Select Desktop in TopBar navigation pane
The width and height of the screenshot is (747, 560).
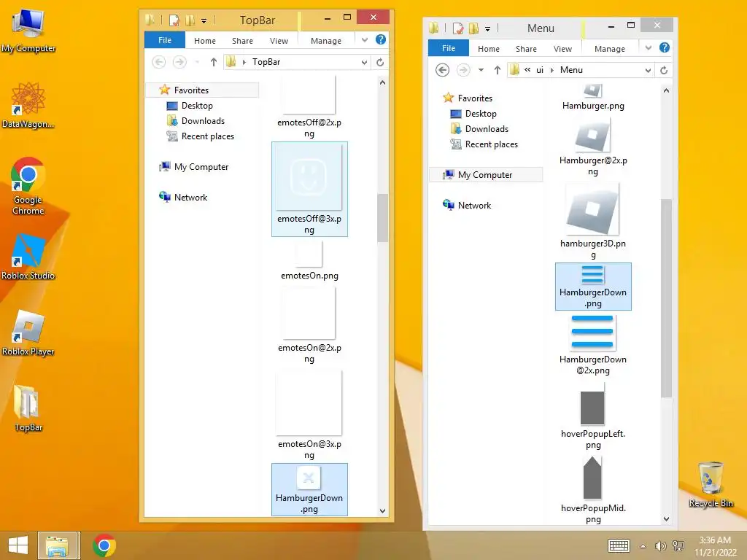(190, 106)
